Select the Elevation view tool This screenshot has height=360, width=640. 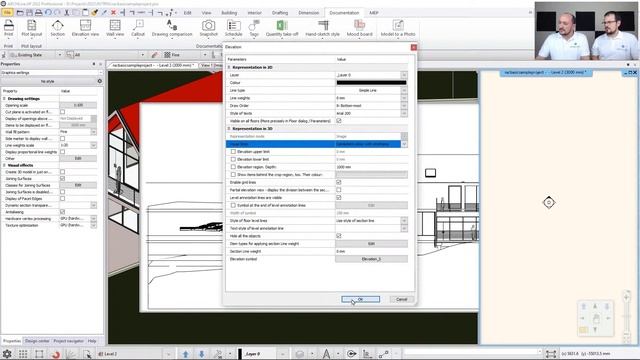point(85,28)
